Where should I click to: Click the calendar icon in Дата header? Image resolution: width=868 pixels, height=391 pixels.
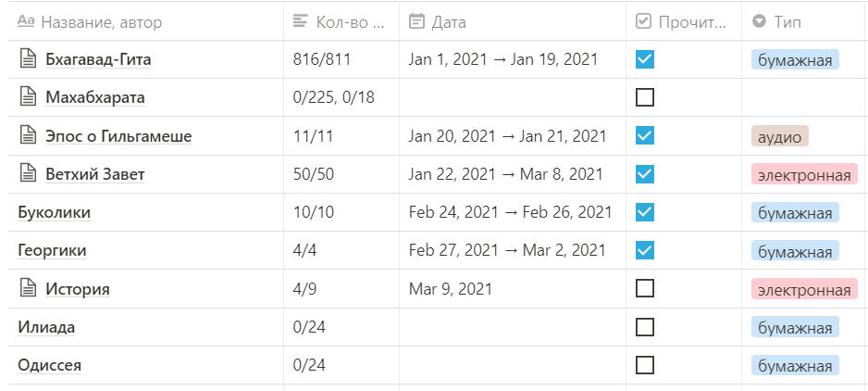416,21
